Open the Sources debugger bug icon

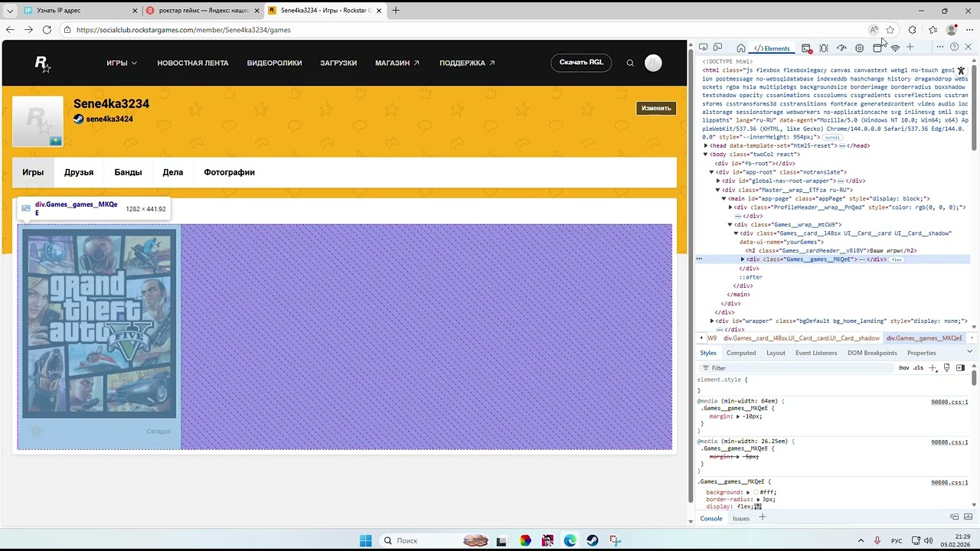pos(824,48)
